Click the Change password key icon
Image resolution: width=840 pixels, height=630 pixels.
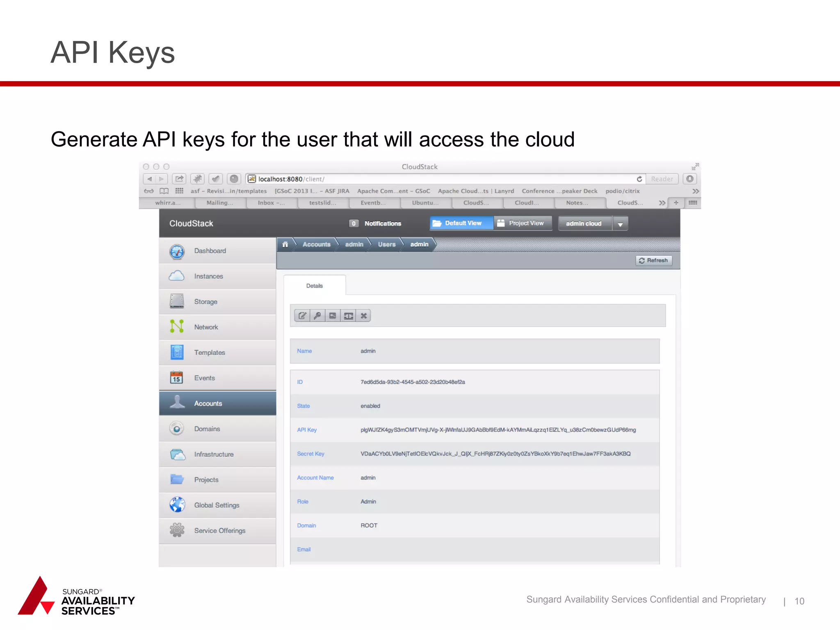pyautogui.click(x=317, y=316)
